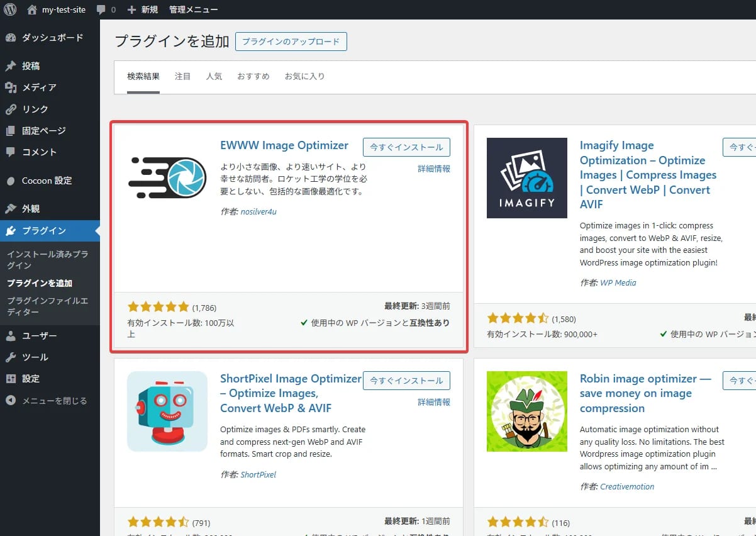Screen dimensions: 756x536
Task: Switch to the 人気 (Popular) tab
Action: click(214, 76)
